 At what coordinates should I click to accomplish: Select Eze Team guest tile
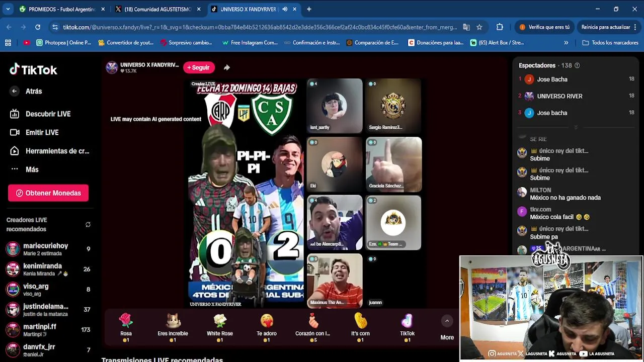393,223
